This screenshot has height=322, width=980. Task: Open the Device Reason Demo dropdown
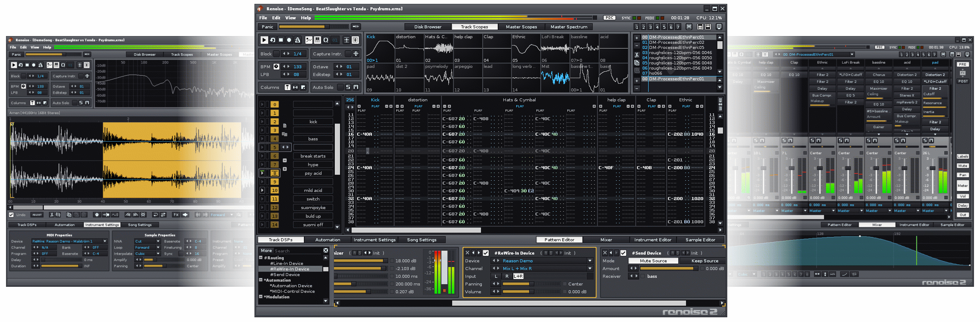click(590, 261)
